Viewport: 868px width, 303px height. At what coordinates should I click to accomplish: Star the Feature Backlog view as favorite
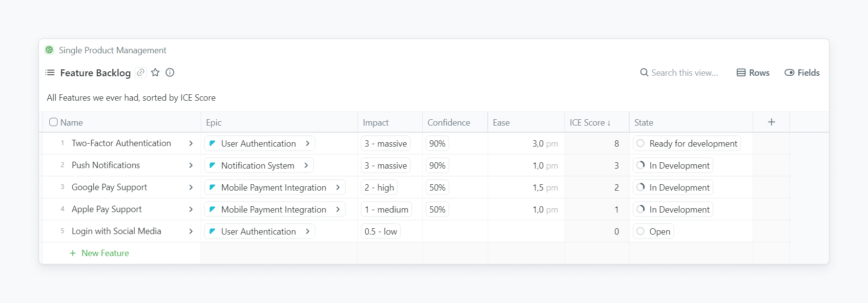(x=155, y=72)
